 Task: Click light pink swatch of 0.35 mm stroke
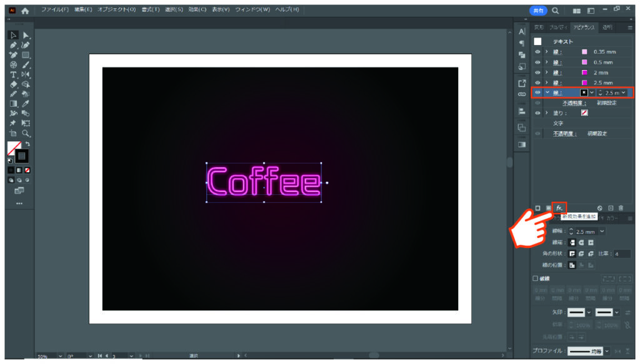tap(584, 52)
